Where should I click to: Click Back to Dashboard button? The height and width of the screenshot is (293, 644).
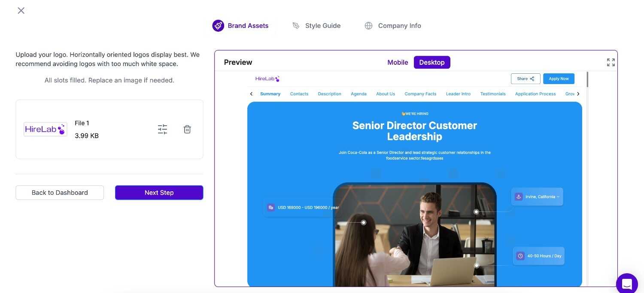click(60, 193)
